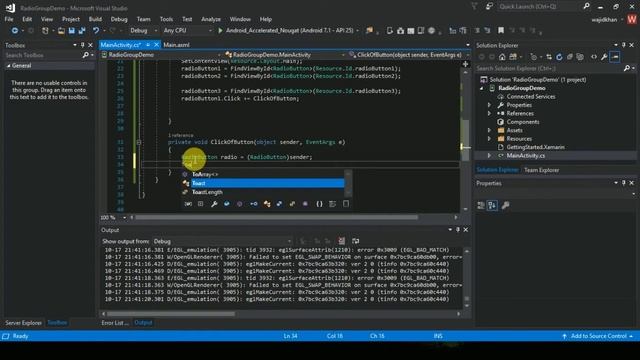Click the navigate backward toolbar icon
Viewport: 640px width, 360px height.
[15, 31]
